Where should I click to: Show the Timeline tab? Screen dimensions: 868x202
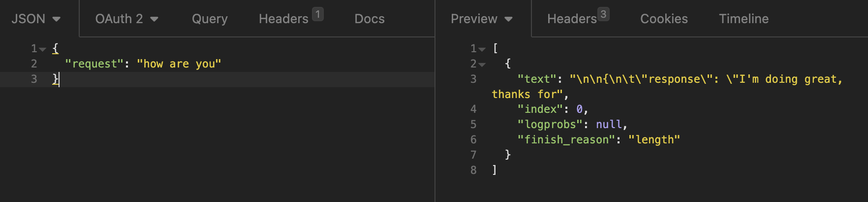tap(744, 19)
